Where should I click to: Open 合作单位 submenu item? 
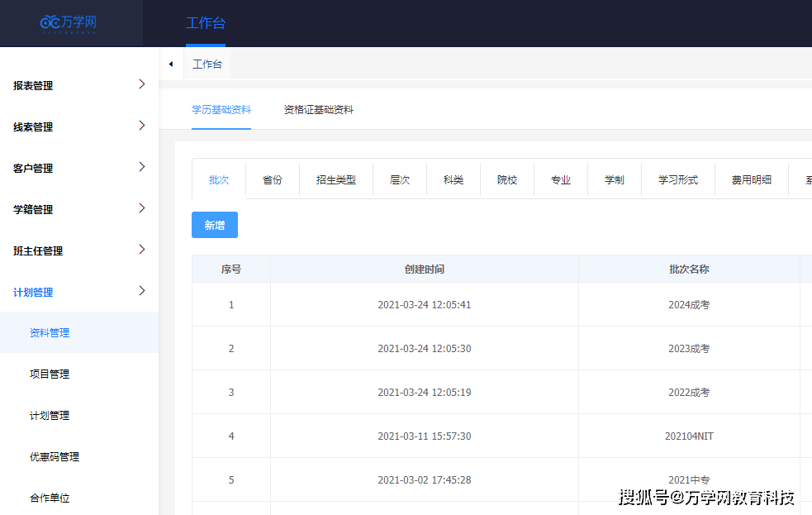click(x=50, y=498)
